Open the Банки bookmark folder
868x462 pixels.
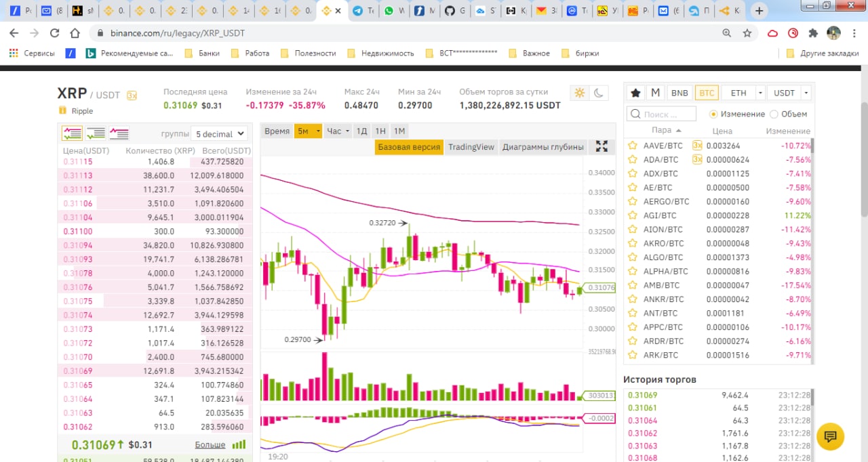coord(201,53)
